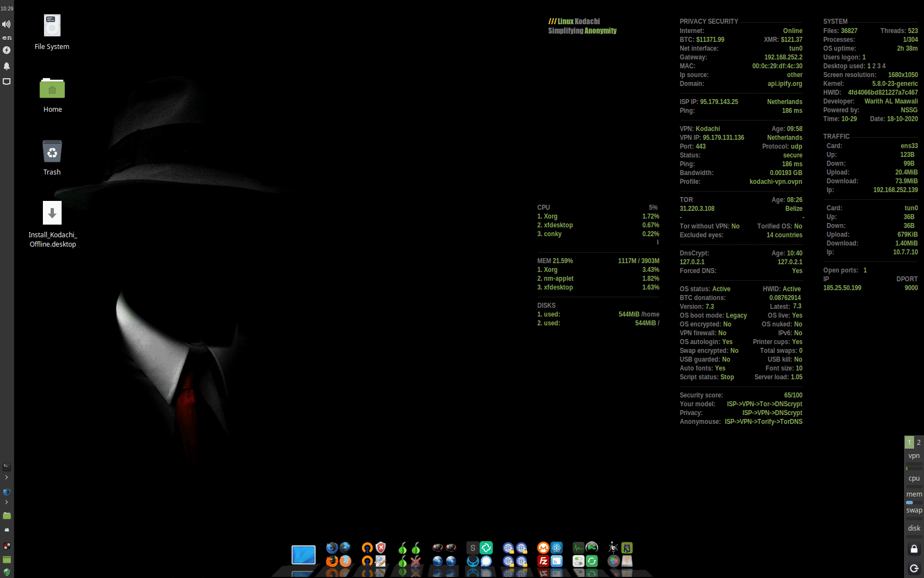Screen dimensions: 924x578
Task: Click the 'Kernel:' line showing 5.8.0-23-generic
Action: click(871, 84)
